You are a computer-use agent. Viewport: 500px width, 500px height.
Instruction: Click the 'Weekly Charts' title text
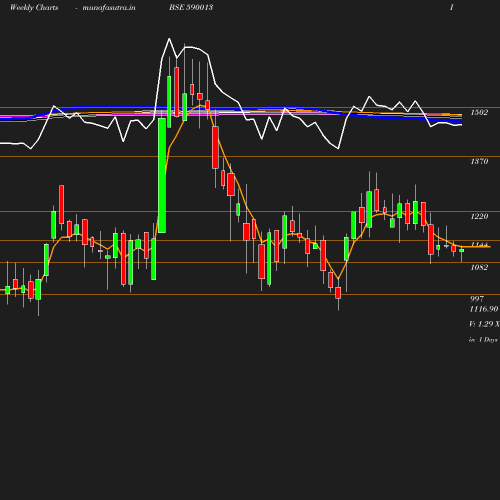[x=34, y=7]
